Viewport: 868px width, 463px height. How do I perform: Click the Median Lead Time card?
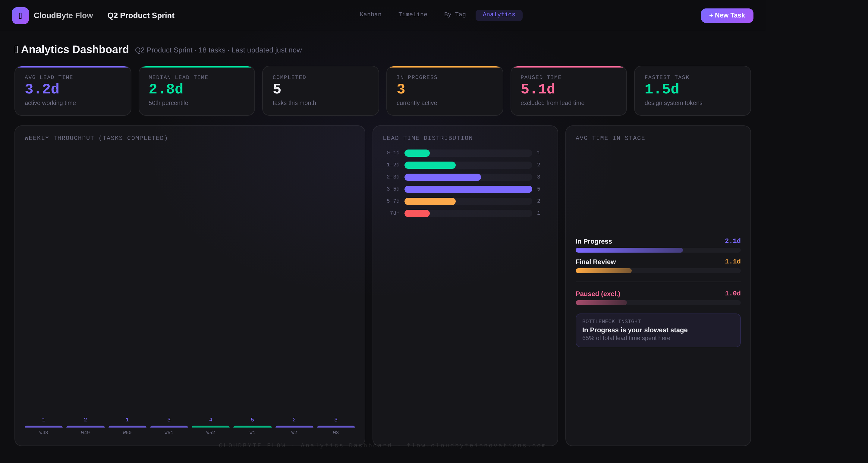pyautogui.click(x=197, y=91)
